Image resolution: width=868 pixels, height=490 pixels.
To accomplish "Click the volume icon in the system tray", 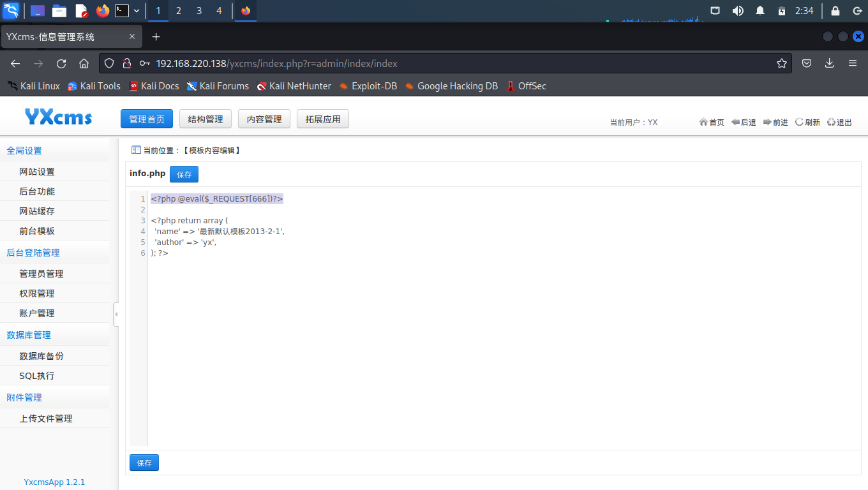I will 738,11.
